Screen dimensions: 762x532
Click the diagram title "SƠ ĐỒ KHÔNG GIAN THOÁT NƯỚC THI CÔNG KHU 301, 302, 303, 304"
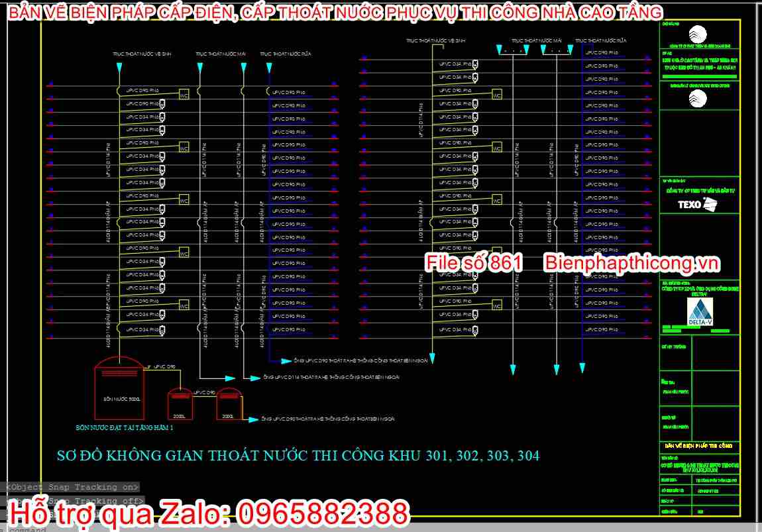[298, 455]
